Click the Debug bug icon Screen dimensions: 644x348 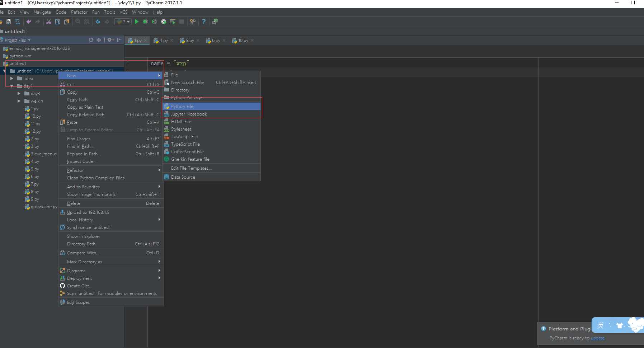(x=145, y=22)
